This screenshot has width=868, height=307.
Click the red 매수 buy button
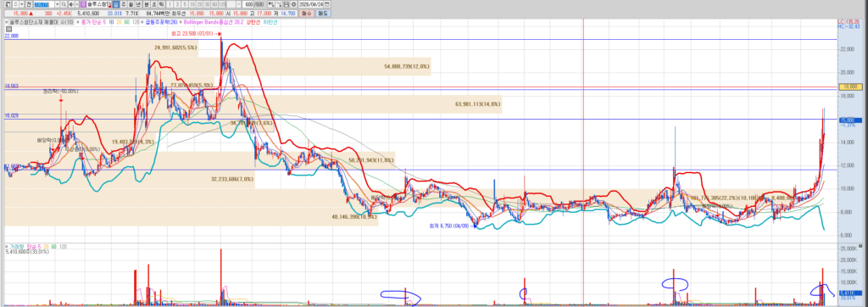tap(307, 14)
